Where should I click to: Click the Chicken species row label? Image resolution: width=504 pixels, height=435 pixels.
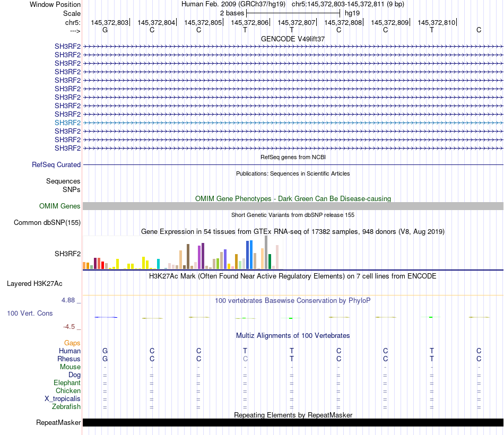coord(68,390)
